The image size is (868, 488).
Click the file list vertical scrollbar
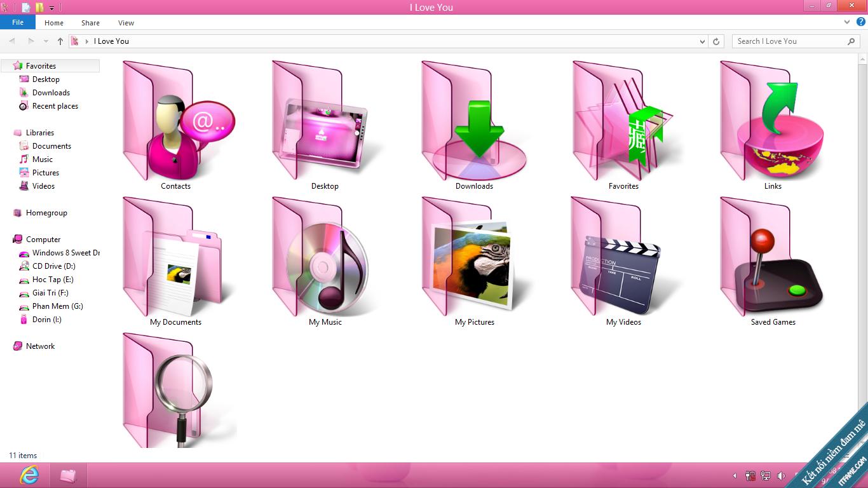click(x=862, y=251)
